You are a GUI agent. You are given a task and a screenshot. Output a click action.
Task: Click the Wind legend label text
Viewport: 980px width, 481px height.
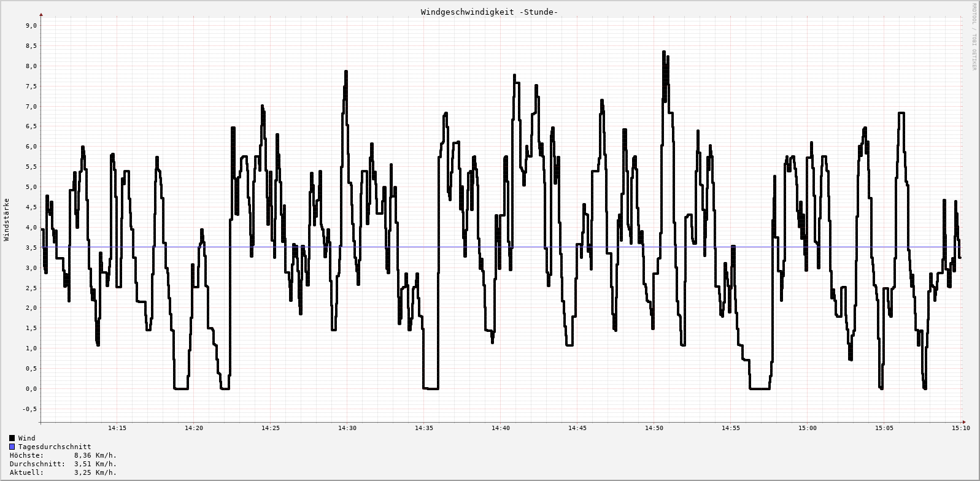[27, 438]
